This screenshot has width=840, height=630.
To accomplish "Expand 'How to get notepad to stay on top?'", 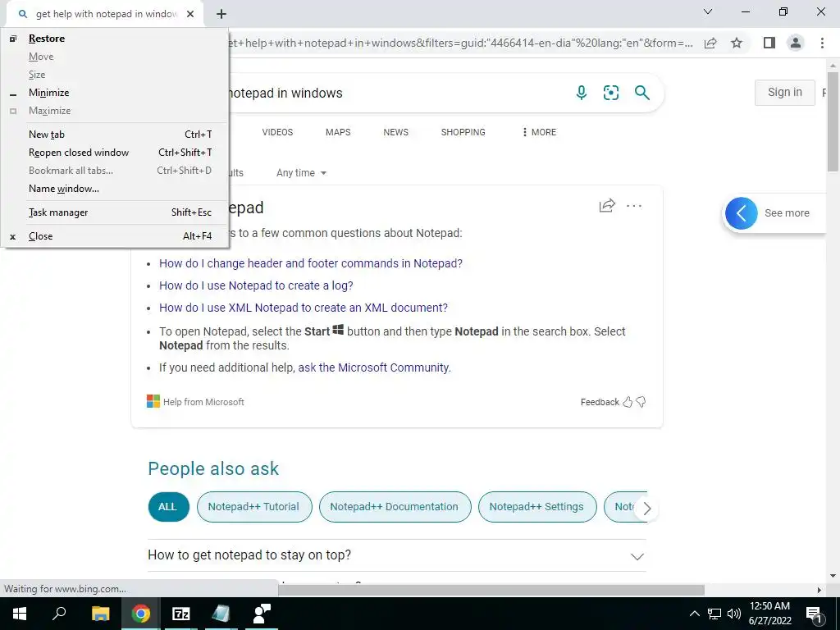I will (396, 555).
